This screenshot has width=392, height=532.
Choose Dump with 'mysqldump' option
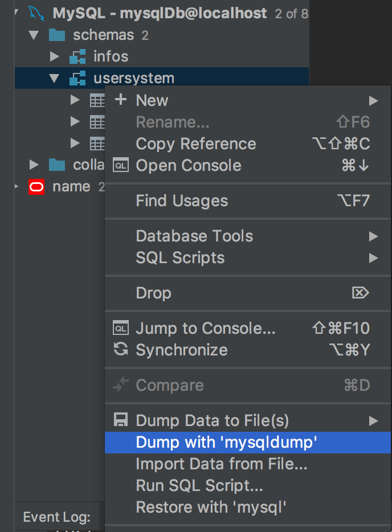pyautogui.click(x=248, y=443)
